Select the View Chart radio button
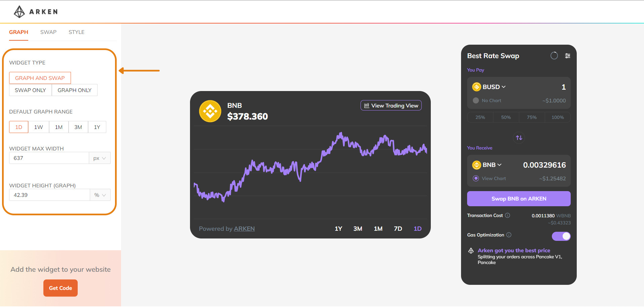Viewport: 644px width, 307px height. click(x=476, y=178)
